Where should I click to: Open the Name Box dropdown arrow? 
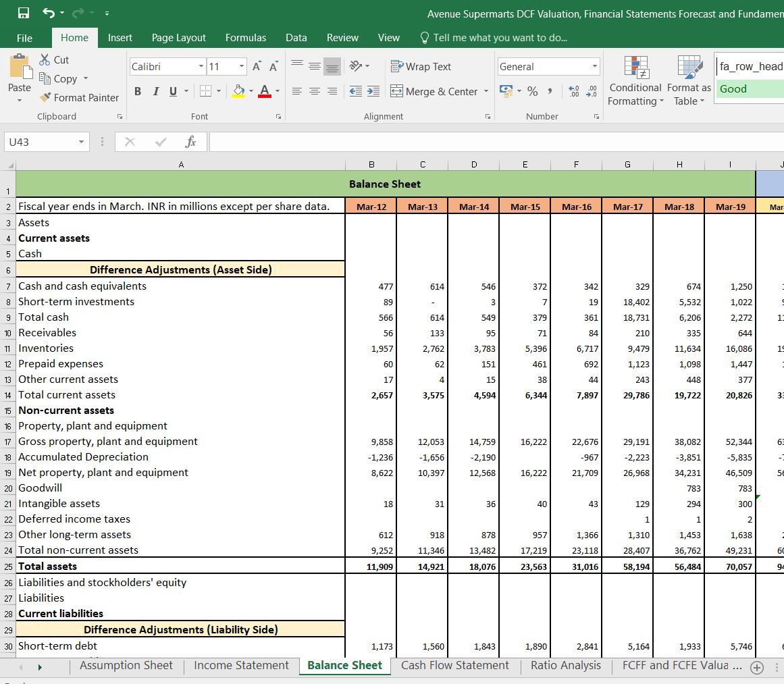click(x=81, y=142)
